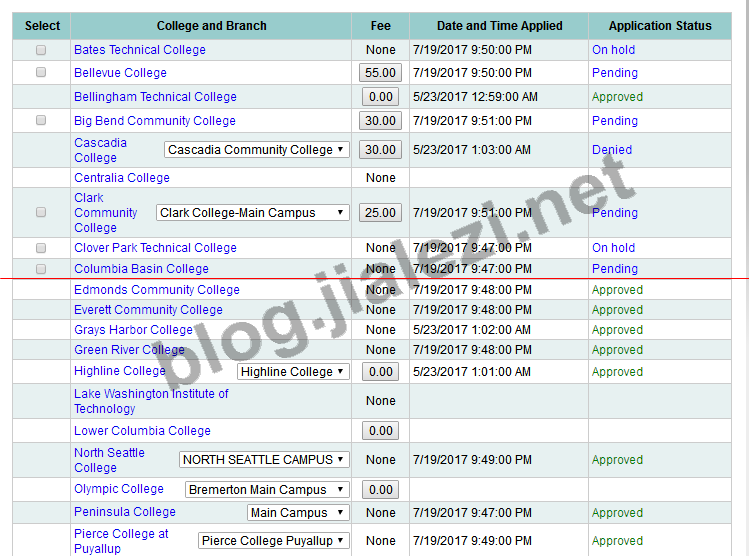Open the Bremerton Main Campus dropdown
This screenshot has height=556, width=749.
point(267,490)
